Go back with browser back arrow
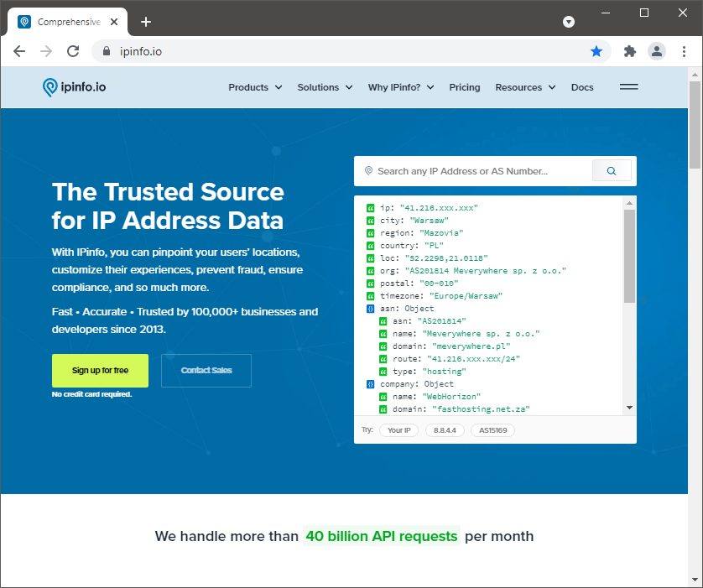Viewport: 703px width, 588px height. click(x=19, y=51)
